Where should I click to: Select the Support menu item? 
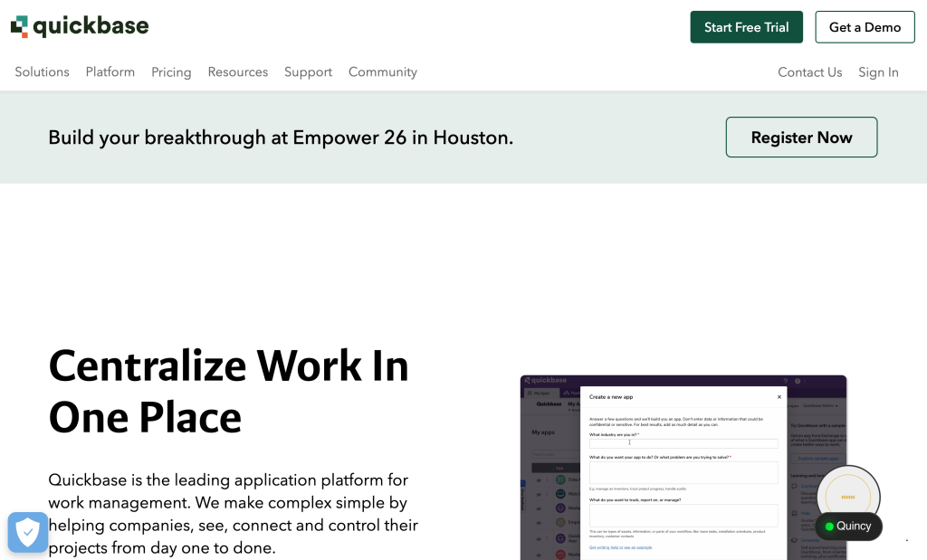tap(308, 71)
